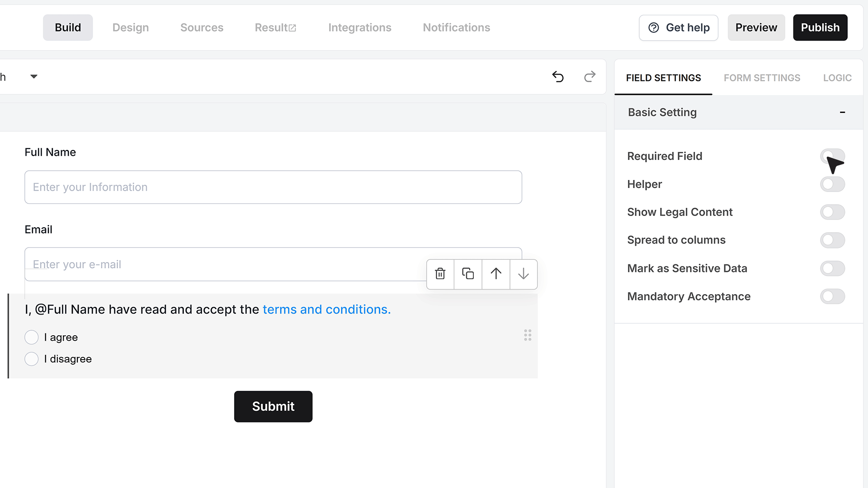Move the field up with arrow icon
The width and height of the screenshot is (868, 488).
(496, 274)
